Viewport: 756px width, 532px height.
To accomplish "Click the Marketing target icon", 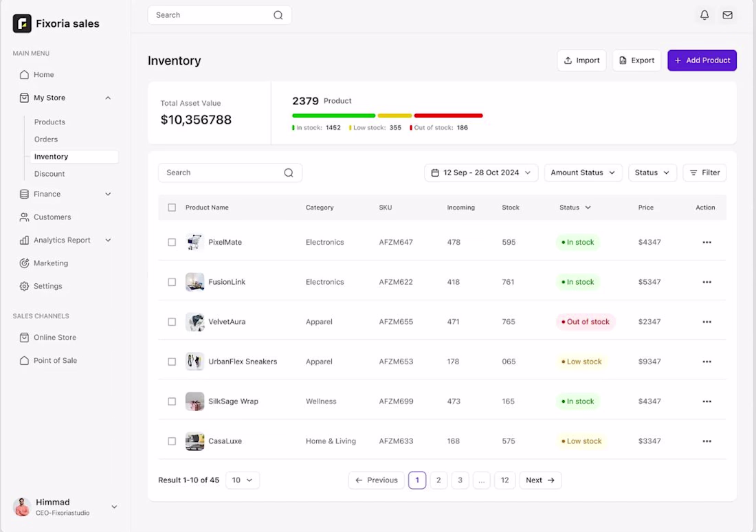I will pyautogui.click(x=24, y=263).
